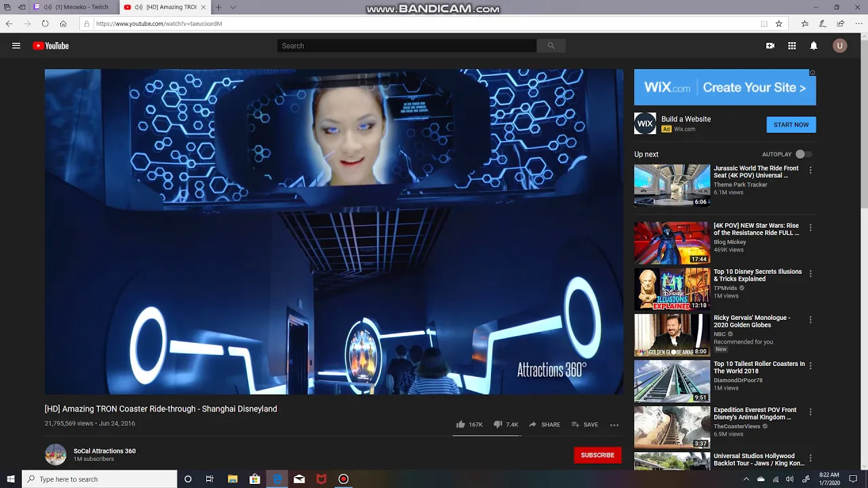The height and width of the screenshot is (488, 868).
Task: Switch to the Meowko Twitch tab
Action: [x=74, y=7]
